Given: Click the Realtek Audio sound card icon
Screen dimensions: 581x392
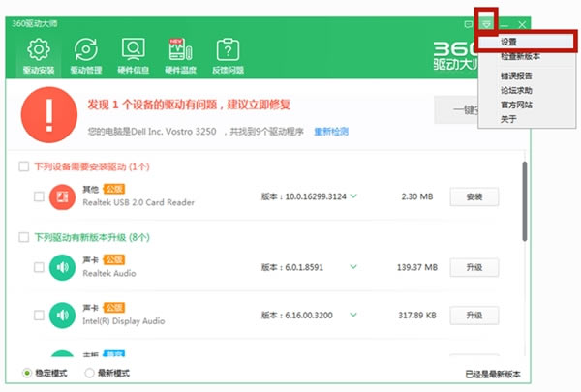Looking at the screenshot, I should point(62,267).
